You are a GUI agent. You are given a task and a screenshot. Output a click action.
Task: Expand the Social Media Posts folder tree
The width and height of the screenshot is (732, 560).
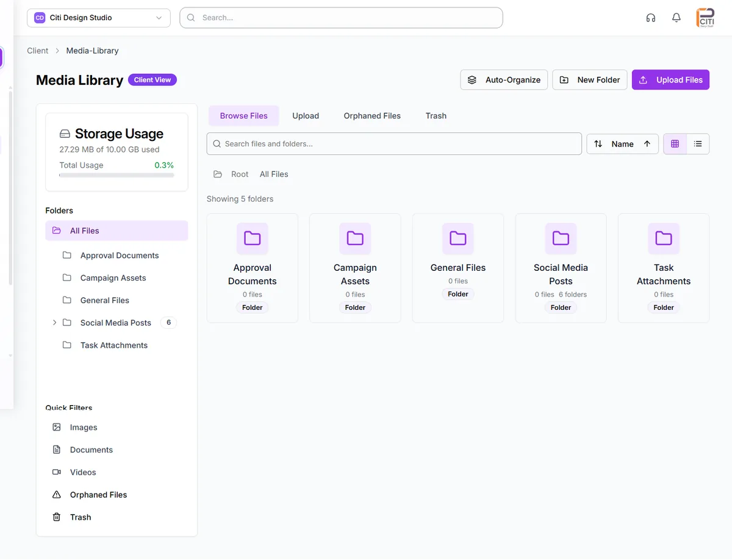(54, 322)
